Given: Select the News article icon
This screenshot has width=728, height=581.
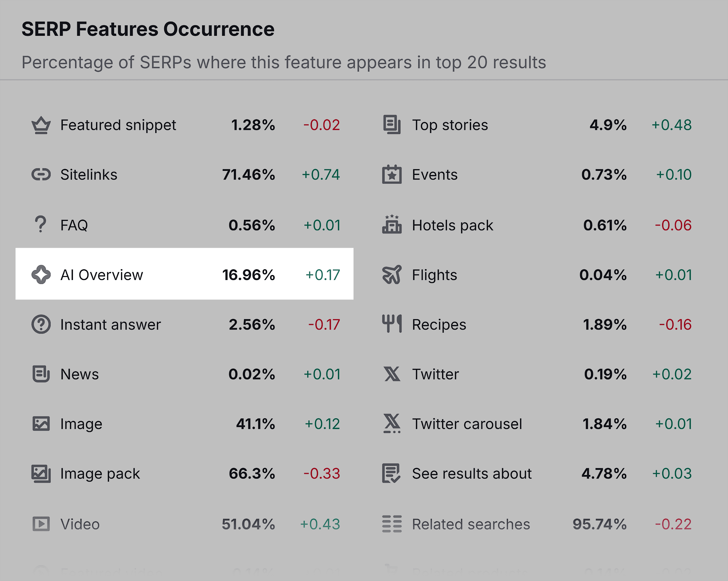Looking at the screenshot, I should [41, 374].
